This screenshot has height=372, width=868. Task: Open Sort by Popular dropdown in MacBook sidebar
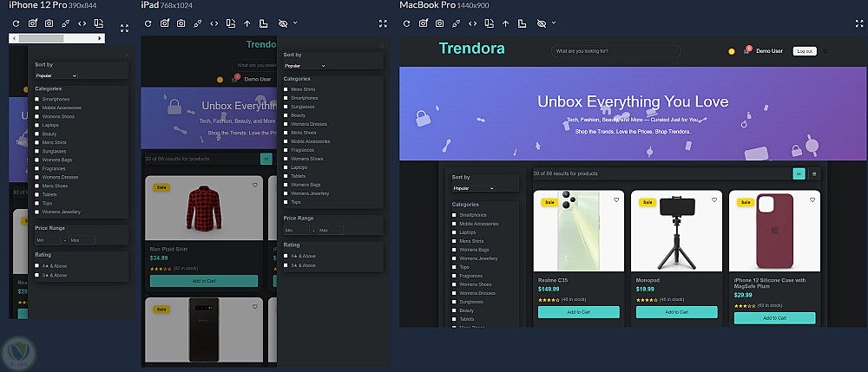coord(473,188)
